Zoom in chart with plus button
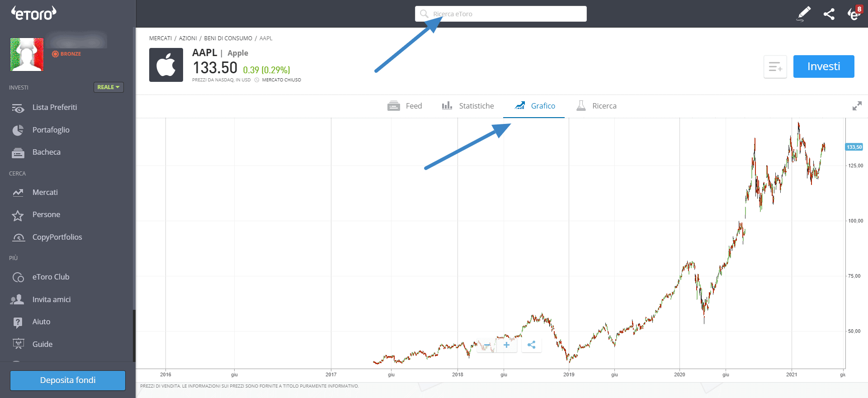Viewport: 868px width, 398px height. pos(507,345)
